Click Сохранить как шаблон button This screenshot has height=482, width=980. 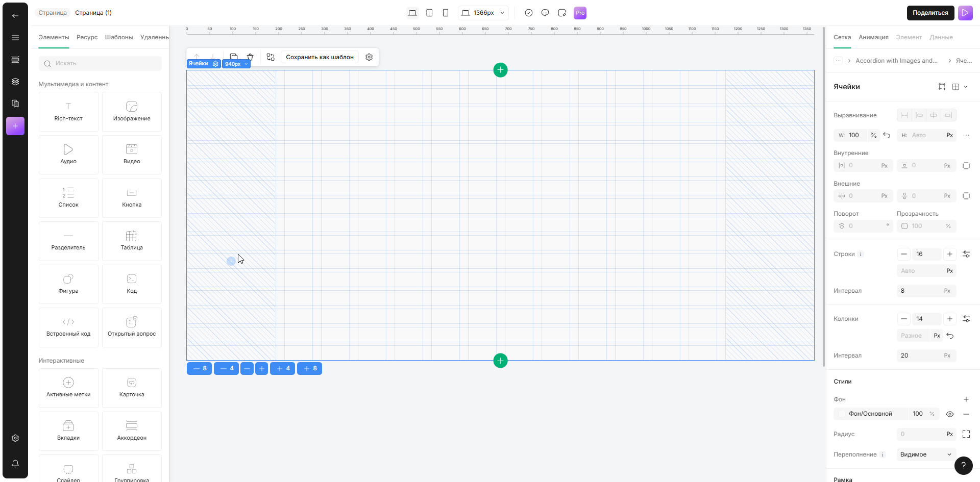click(x=320, y=57)
